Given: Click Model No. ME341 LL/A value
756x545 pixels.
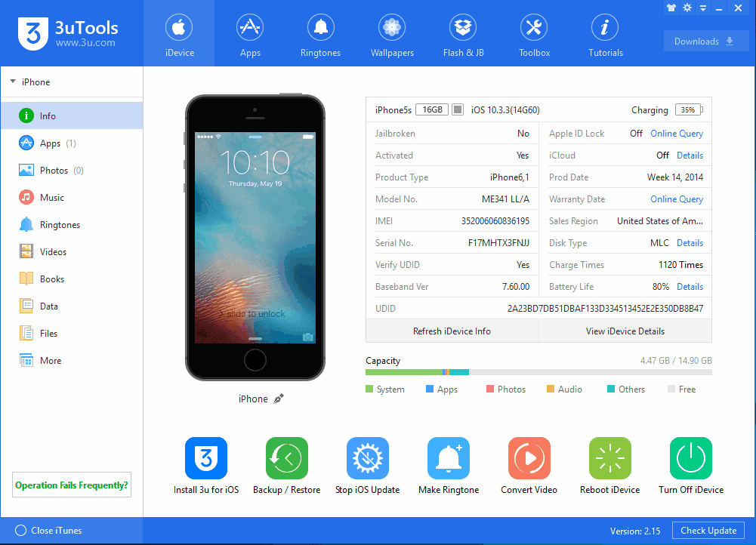Looking at the screenshot, I should tap(505, 199).
